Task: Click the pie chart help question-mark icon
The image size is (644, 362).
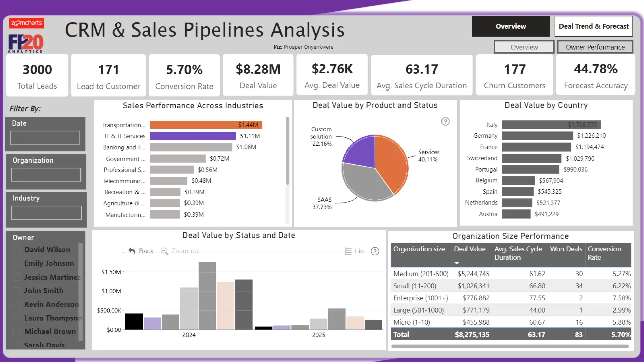Action: (445, 121)
